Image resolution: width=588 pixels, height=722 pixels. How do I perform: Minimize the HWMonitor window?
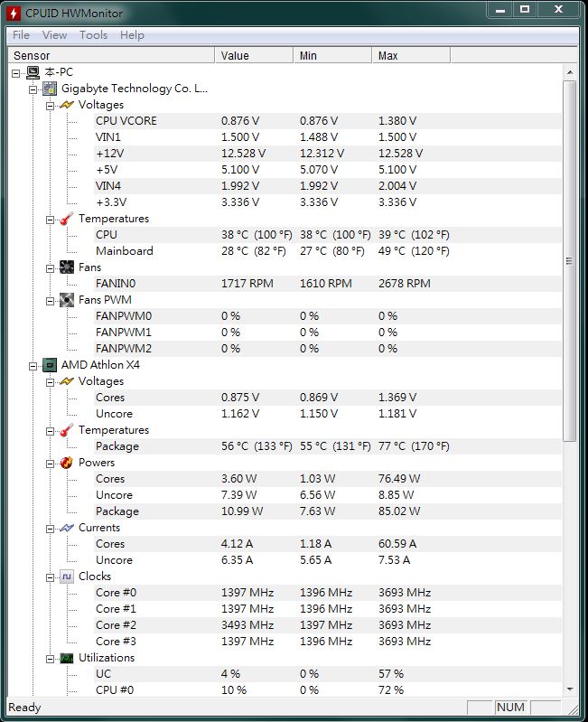[x=500, y=10]
